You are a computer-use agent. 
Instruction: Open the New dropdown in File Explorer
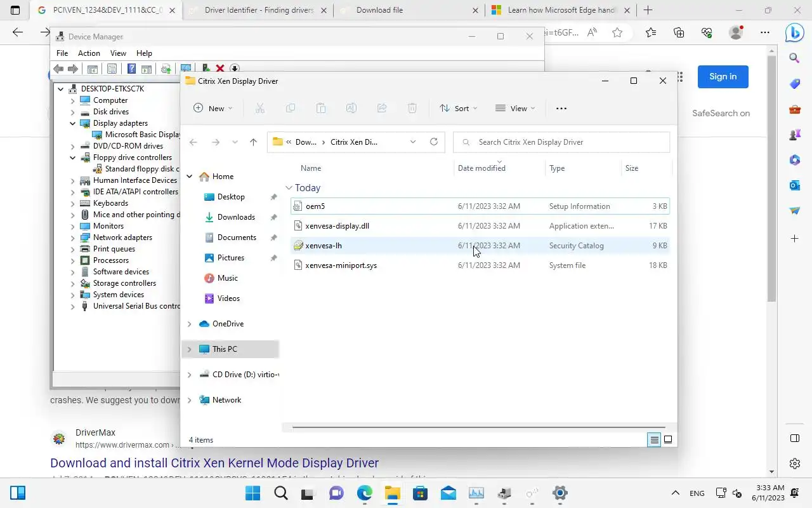213,109
